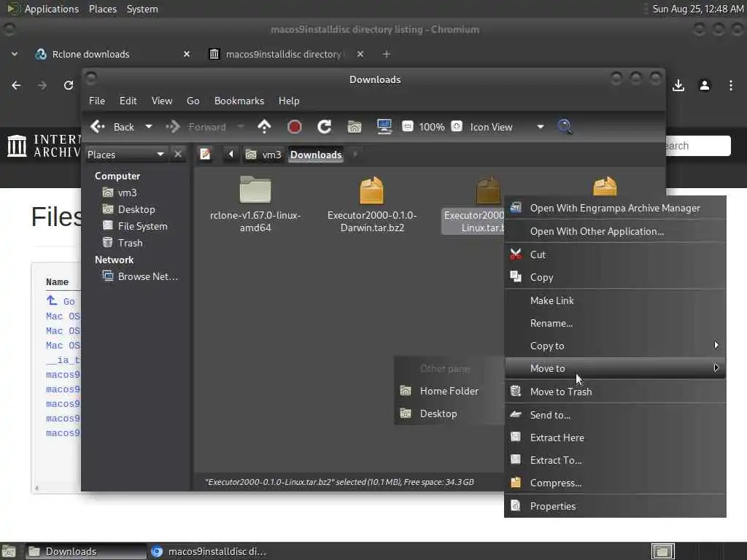Close the Places side pane
This screenshot has width=747, height=560.
[x=178, y=154]
